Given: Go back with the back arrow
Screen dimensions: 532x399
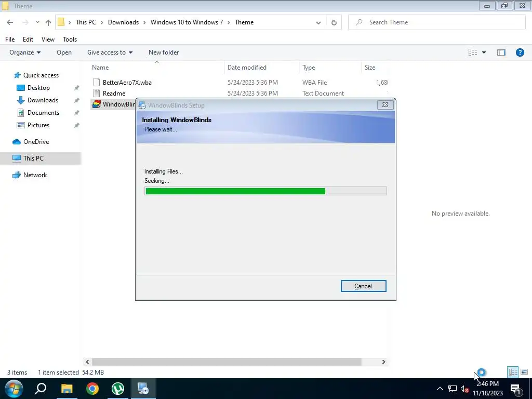Looking at the screenshot, I should [10, 22].
